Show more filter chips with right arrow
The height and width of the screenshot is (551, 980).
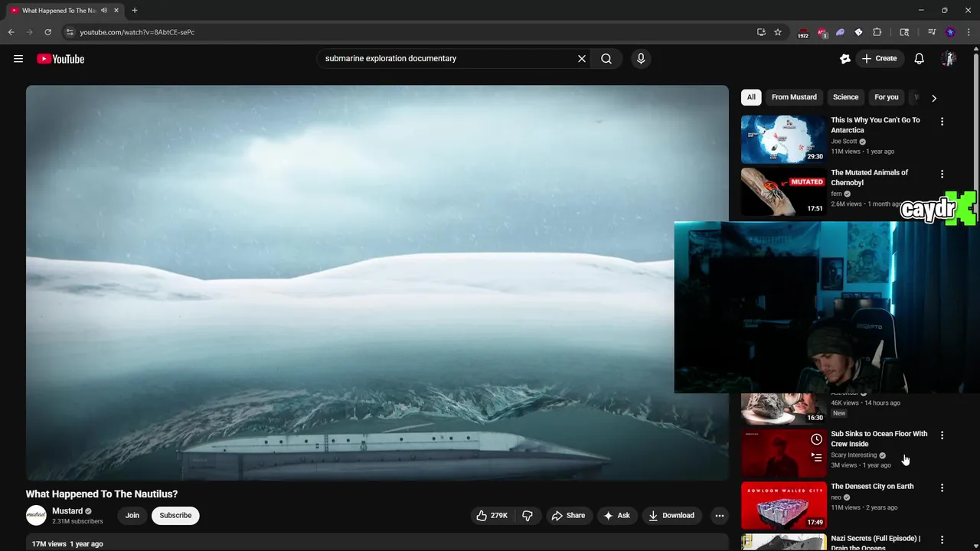tap(933, 98)
